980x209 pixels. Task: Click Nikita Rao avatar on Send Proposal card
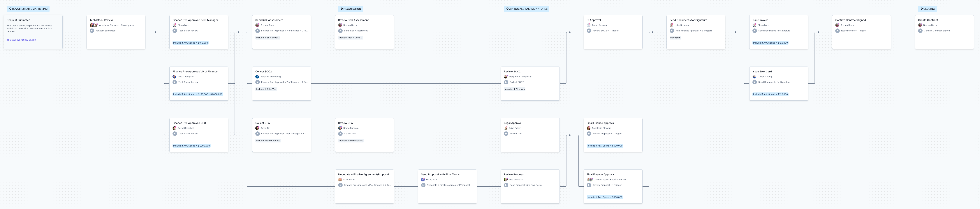[423, 180]
